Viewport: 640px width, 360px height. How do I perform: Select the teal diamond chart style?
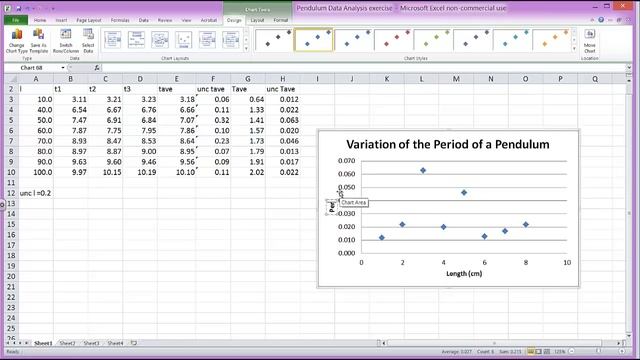click(x=512, y=40)
